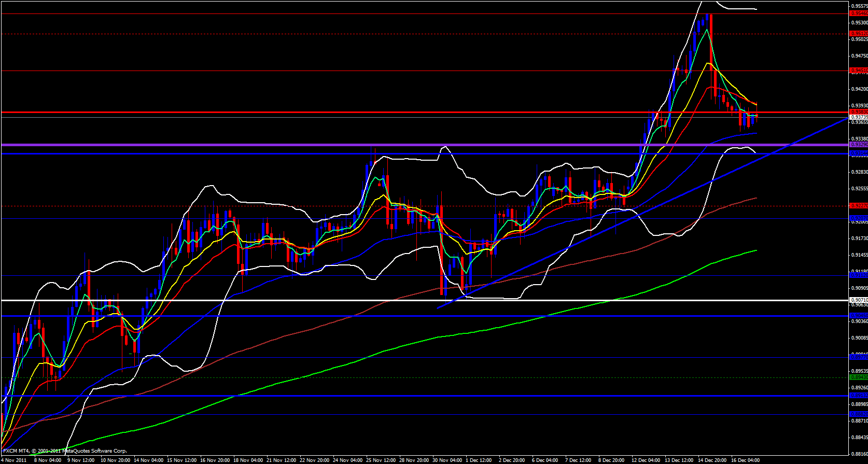Select the white horizontal line at 0.9071

[x=415, y=300]
